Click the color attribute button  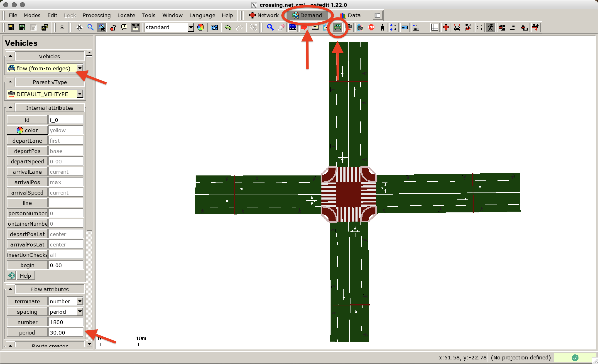click(27, 130)
